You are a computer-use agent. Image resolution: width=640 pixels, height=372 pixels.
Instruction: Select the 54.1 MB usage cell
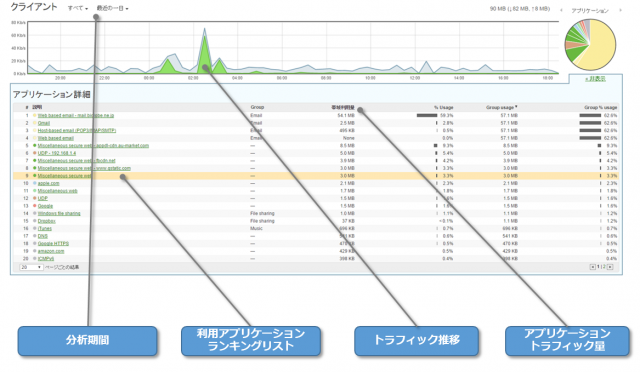click(346, 116)
